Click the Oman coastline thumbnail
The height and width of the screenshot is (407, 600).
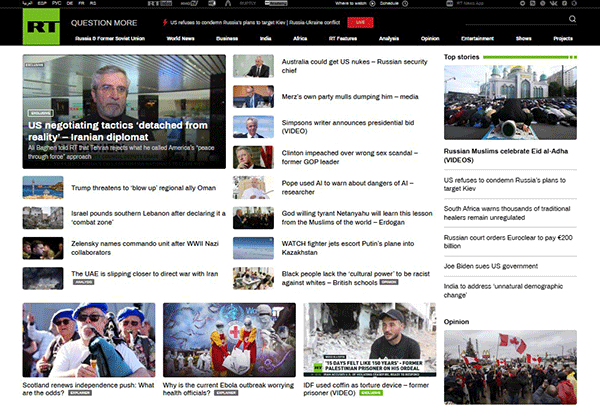click(43, 187)
